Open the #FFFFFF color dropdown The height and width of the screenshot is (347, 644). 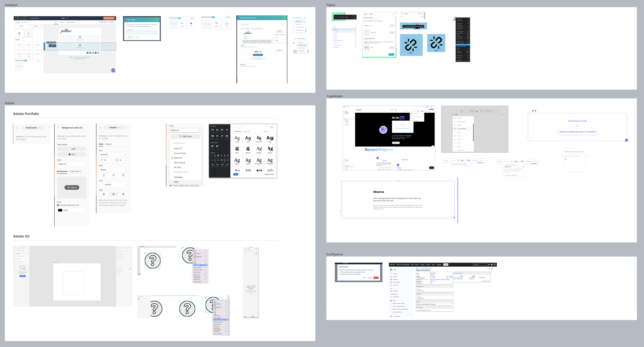[114, 185]
